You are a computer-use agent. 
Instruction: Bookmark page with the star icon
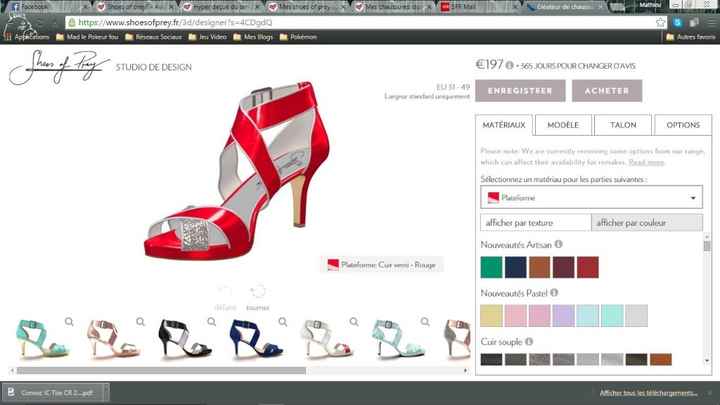coord(660,22)
